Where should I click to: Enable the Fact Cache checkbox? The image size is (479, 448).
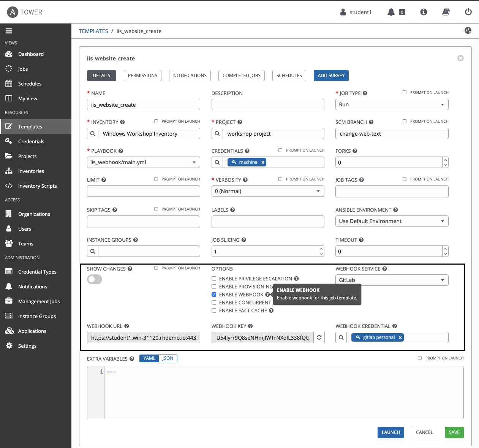(214, 310)
